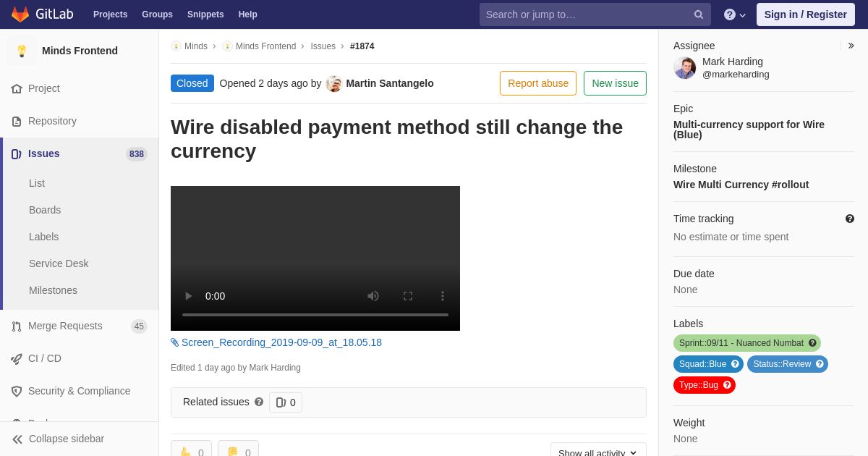868x456 pixels.
Task: Click the Time tracking help icon
Action: (x=850, y=219)
